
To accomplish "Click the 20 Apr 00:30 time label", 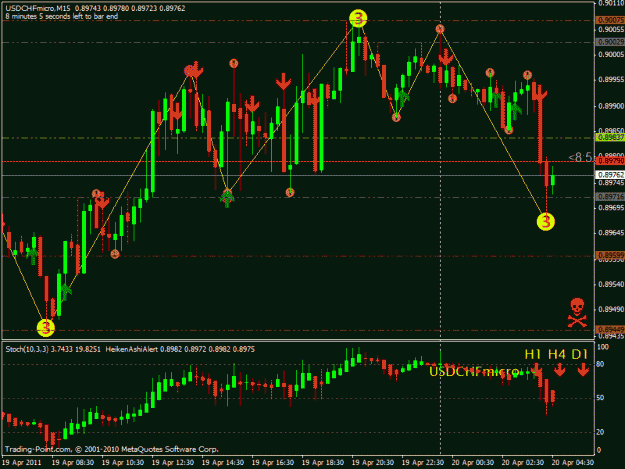I will 473,463.
